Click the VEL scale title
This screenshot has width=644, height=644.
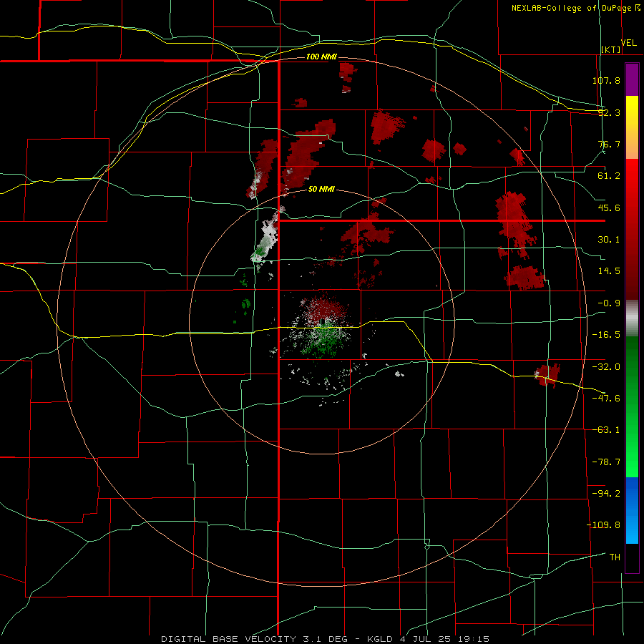point(628,43)
